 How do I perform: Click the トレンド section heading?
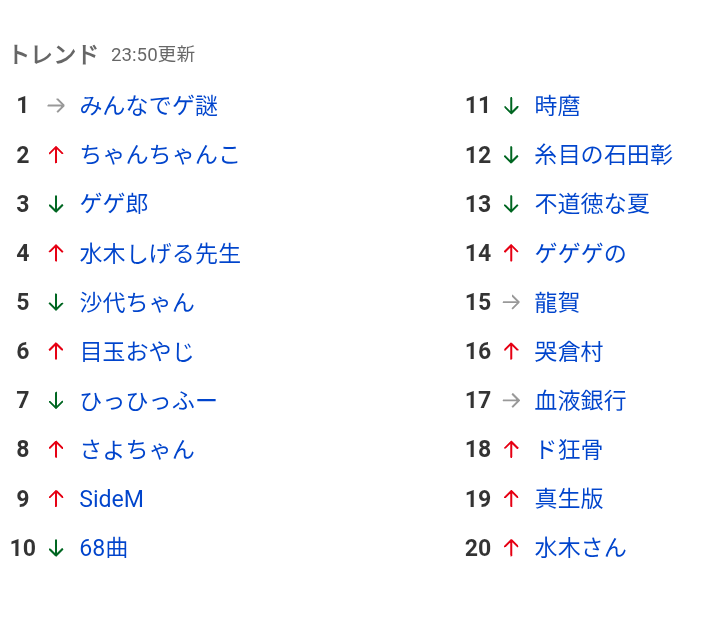[x=54, y=54]
